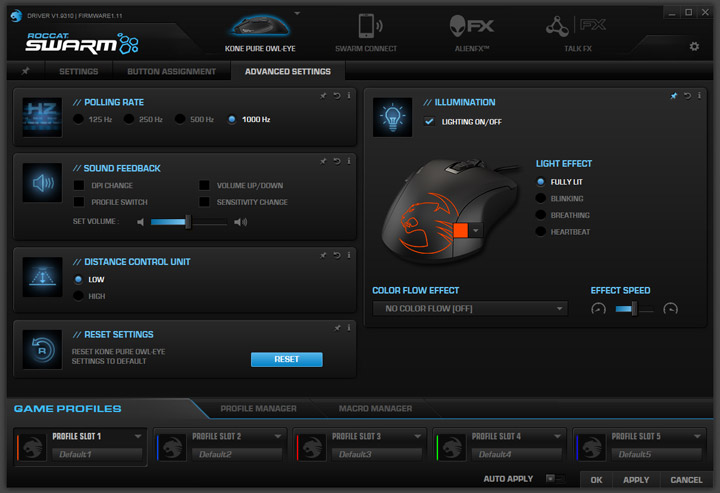Choose Fully Lit light effect

tap(541, 182)
